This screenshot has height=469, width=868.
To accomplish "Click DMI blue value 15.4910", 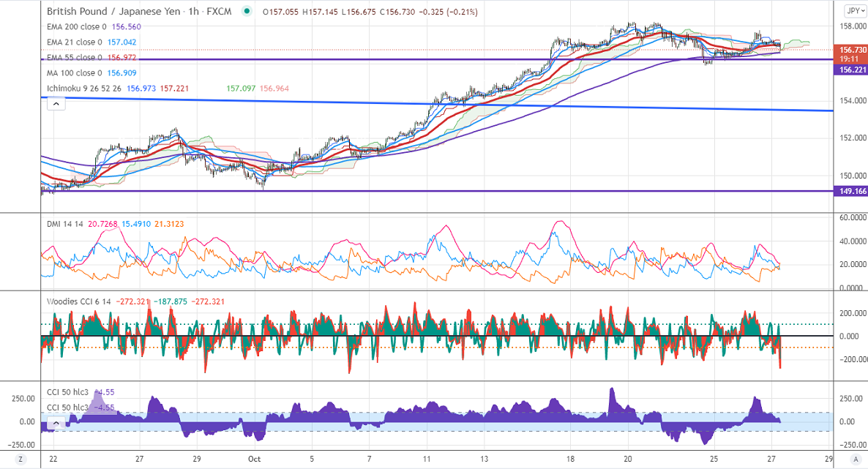I will [x=136, y=224].
